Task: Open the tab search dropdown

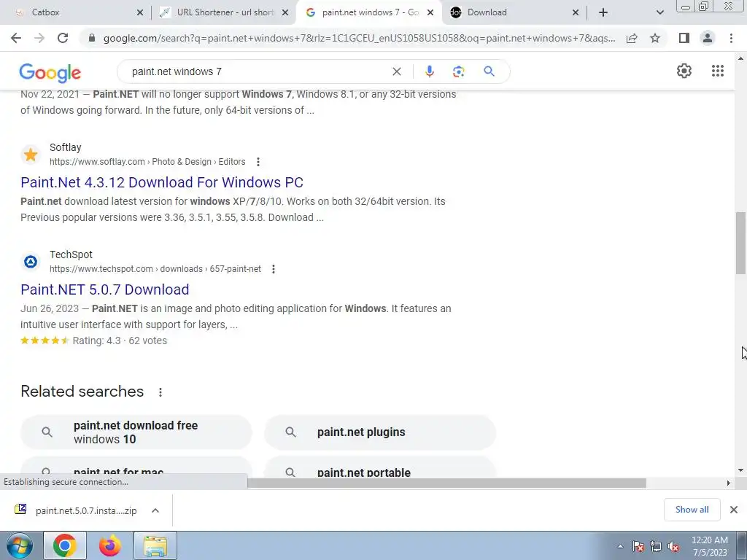Action: (x=659, y=12)
